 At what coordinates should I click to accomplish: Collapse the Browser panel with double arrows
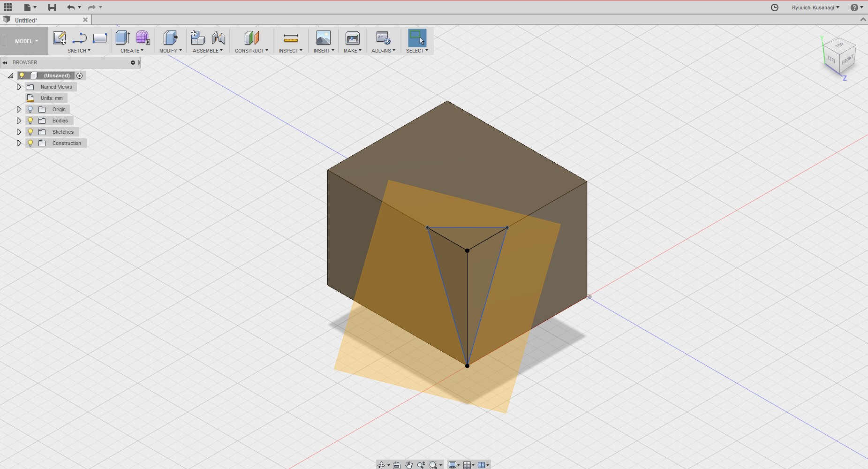point(5,62)
